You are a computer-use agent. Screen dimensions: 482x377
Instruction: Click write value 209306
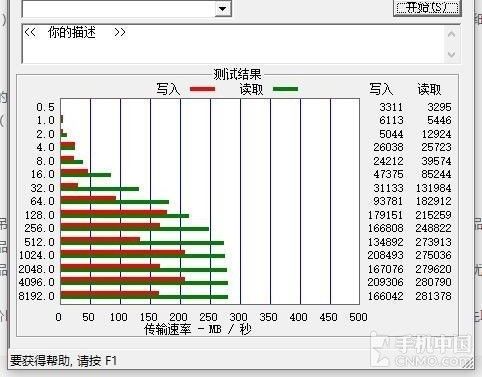coord(385,282)
